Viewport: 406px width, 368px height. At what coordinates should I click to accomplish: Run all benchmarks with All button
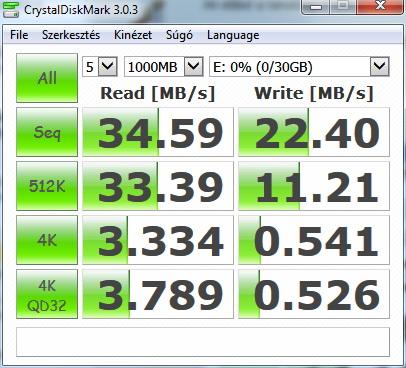[x=47, y=78]
